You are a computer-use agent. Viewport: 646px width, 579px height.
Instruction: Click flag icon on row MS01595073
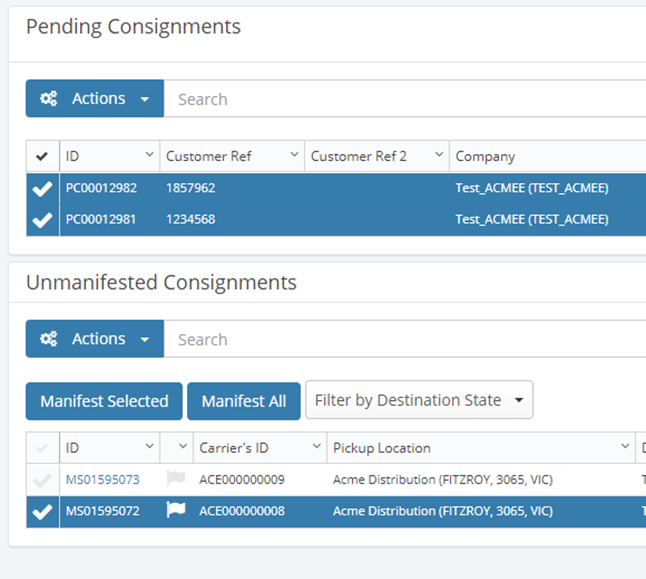176,480
